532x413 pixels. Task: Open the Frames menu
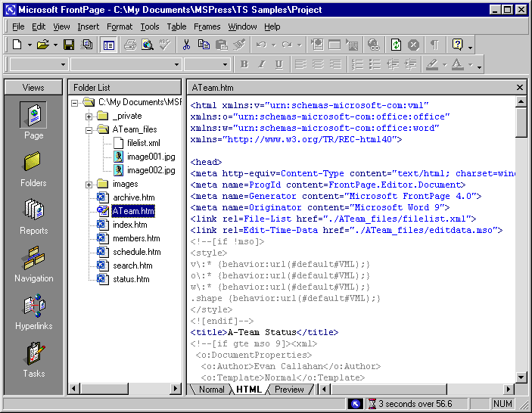click(x=207, y=26)
